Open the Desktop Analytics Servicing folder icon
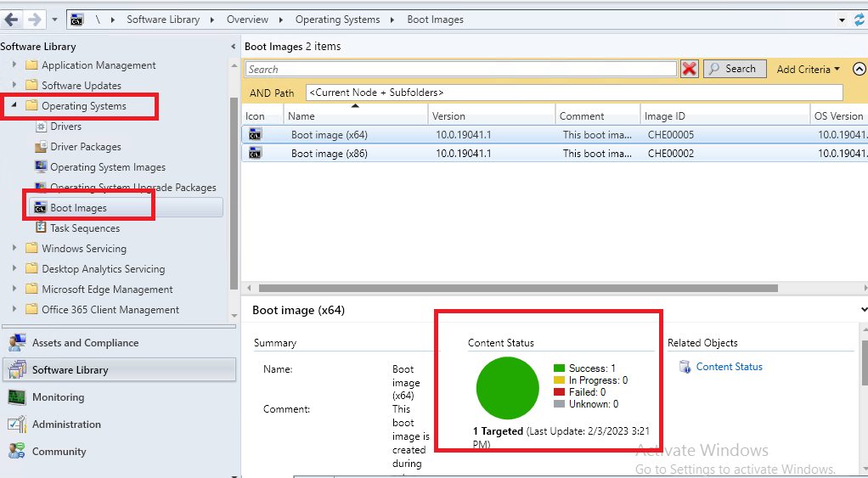This screenshot has height=478, width=868. click(31, 268)
